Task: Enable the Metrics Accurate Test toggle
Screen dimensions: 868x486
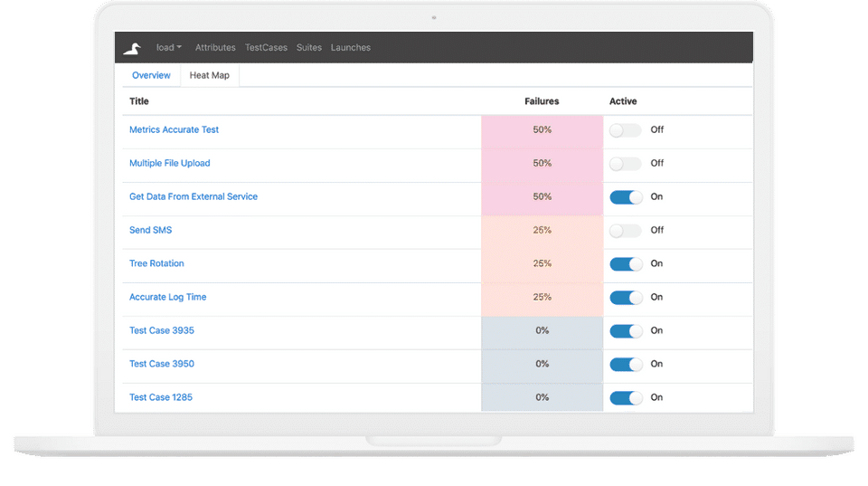Action: click(x=625, y=130)
